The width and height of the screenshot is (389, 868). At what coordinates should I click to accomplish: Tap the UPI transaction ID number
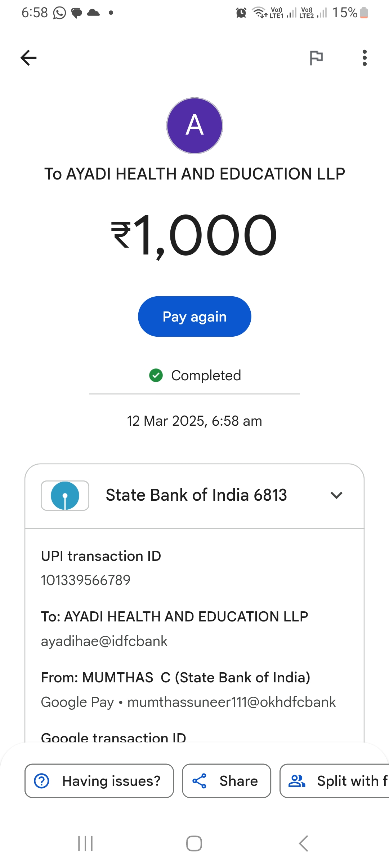86,580
